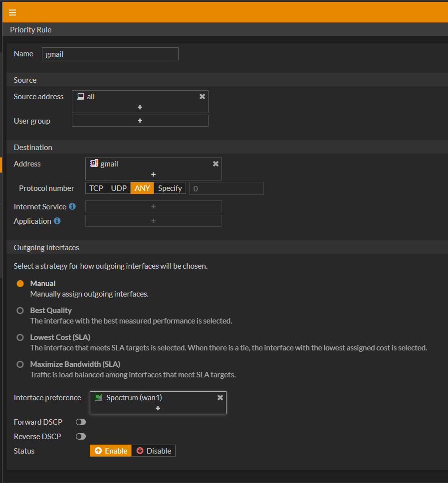Remove gmail from destination Address
The image size is (448, 483).
(216, 164)
